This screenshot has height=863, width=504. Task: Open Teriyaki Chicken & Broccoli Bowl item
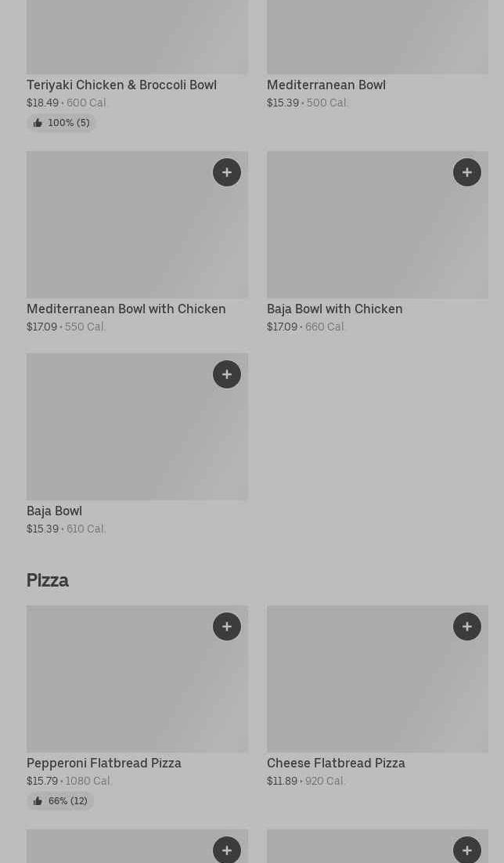point(121,85)
